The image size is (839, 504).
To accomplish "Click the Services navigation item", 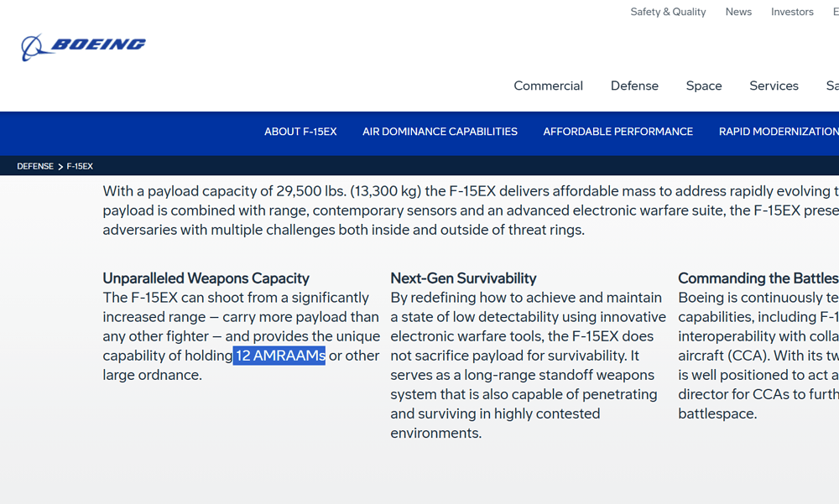I will [774, 86].
